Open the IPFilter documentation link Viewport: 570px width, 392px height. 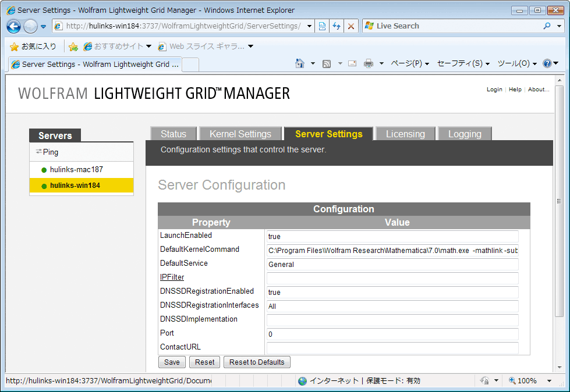click(172, 277)
